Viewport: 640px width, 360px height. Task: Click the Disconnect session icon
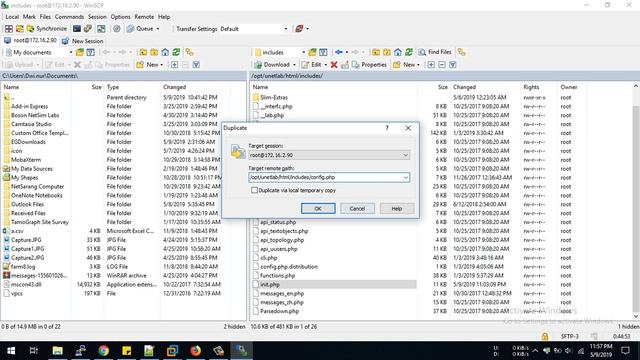point(299,29)
